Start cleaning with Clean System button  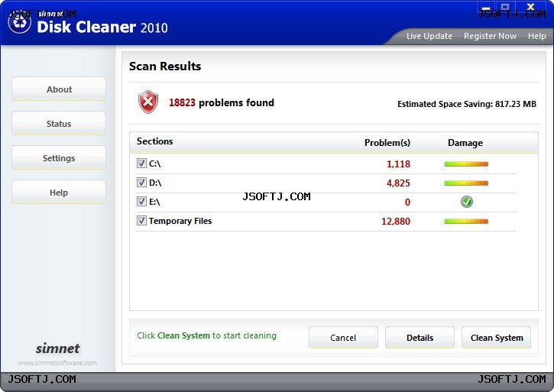pos(497,338)
